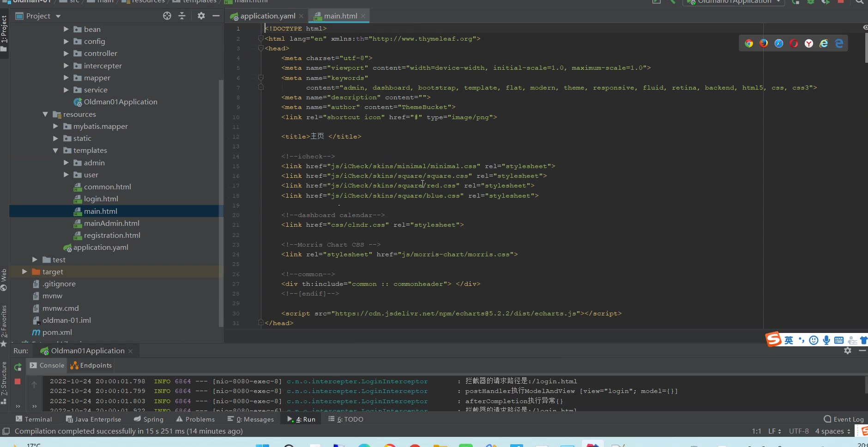Stop the running application in Run panel
This screenshot has width=868, height=447.
tap(18, 381)
